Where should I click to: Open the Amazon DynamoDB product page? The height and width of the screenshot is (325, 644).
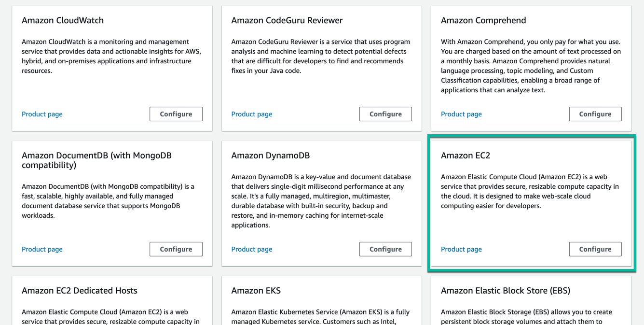pyautogui.click(x=251, y=249)
